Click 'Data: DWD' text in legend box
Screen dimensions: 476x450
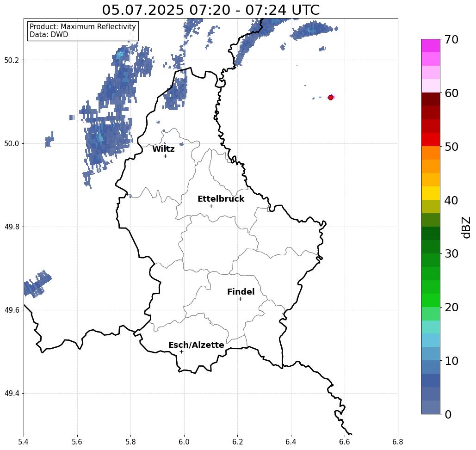click(x=49, y=35)
